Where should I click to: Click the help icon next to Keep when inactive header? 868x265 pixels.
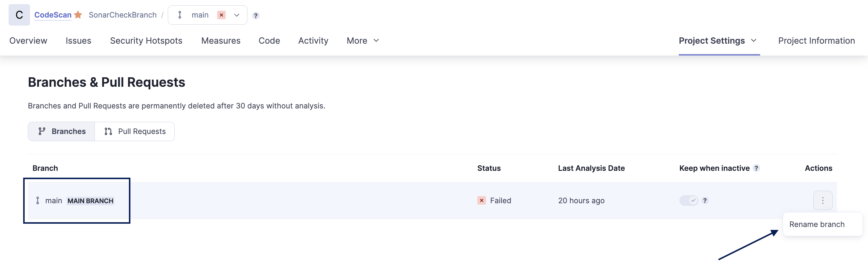click(757, 168)
